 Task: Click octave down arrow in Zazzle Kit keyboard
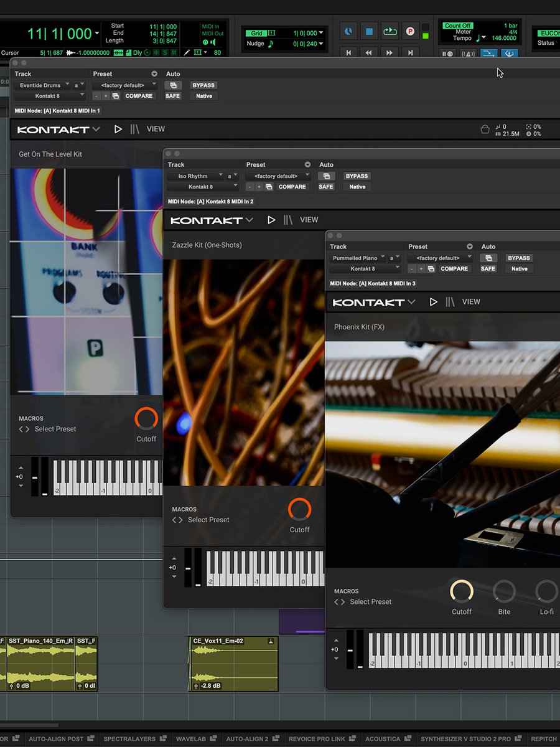[174, 577]
